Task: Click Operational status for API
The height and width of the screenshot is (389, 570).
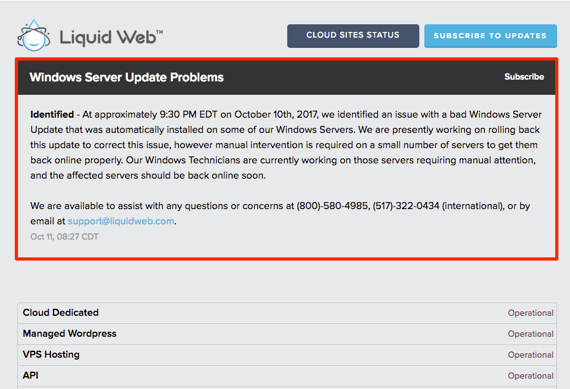Action: [x=530, y=376]
